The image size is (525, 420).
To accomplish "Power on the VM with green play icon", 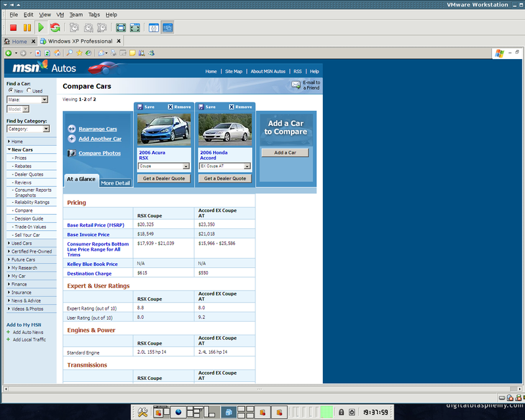I will [x=41, y=28].
